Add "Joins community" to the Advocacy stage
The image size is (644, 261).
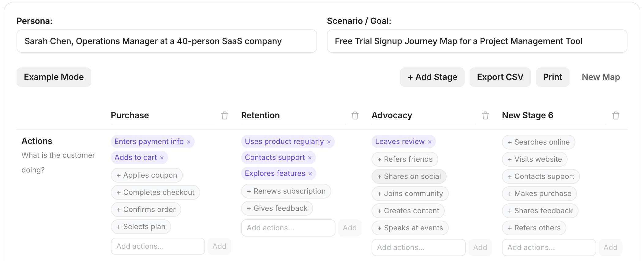[410, 193]
